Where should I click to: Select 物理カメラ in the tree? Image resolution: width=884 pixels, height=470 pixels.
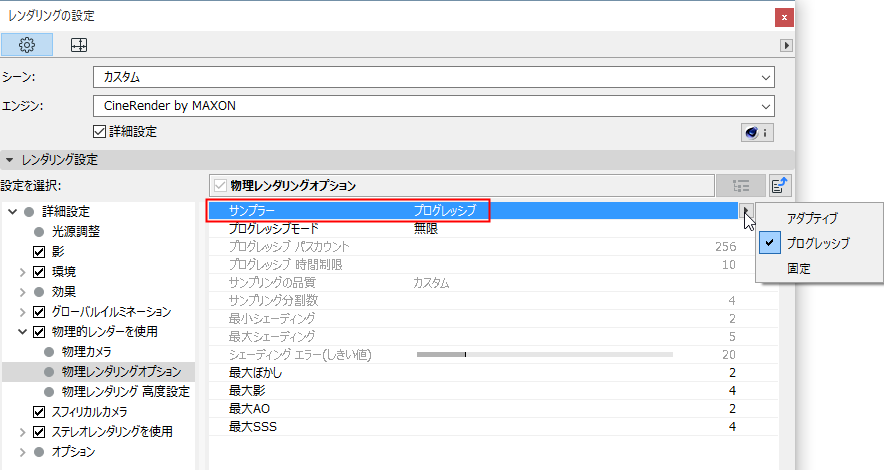tap(87, 352)
